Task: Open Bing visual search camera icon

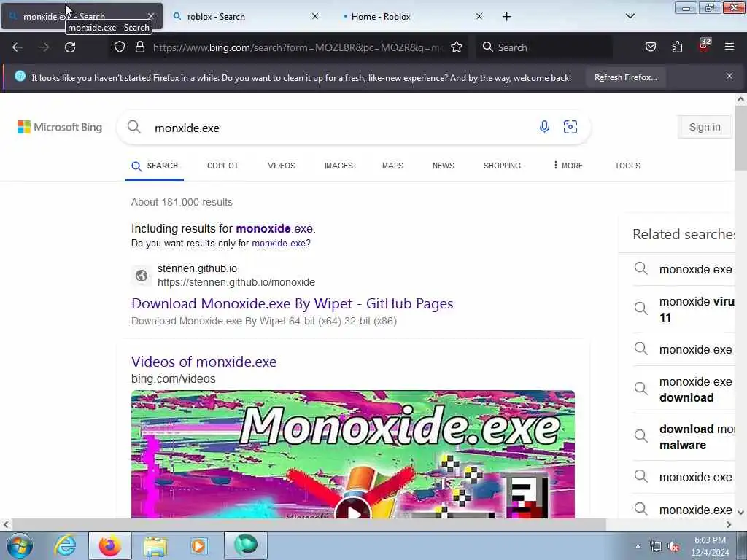Action: coord(570,127)
